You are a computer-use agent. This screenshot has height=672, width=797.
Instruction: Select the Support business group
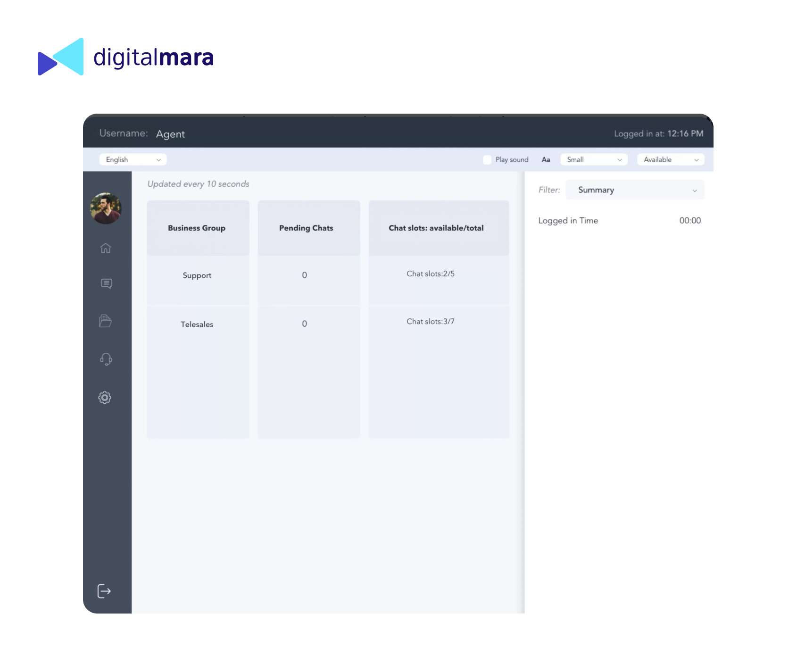point(197,275)
